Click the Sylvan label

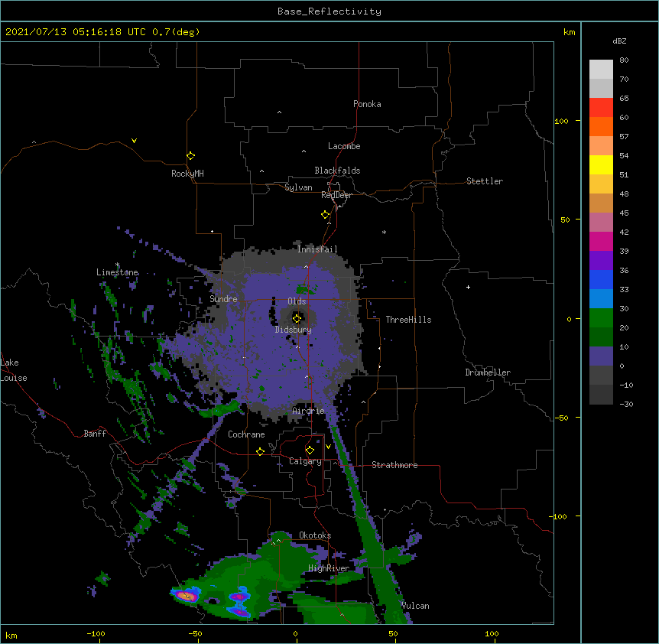click(x=298, y=187)
